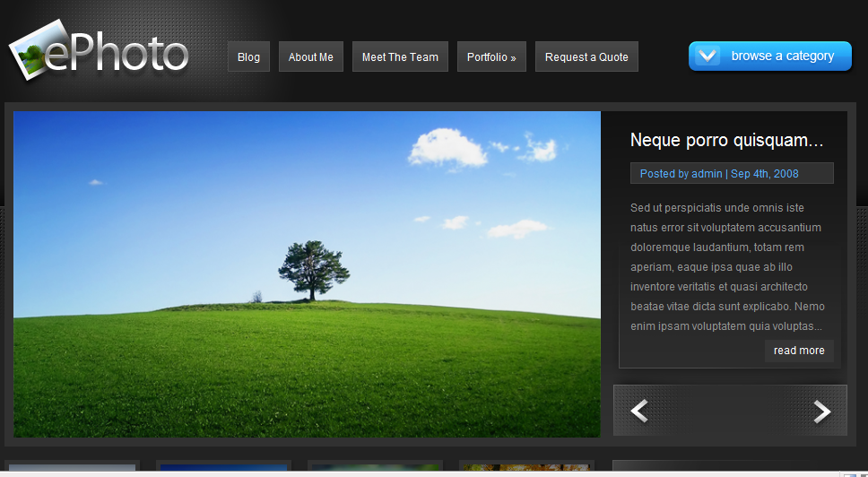Show previous slide with left arrow
The width and height of the screenshot is (868, 477).
[639, 412]
